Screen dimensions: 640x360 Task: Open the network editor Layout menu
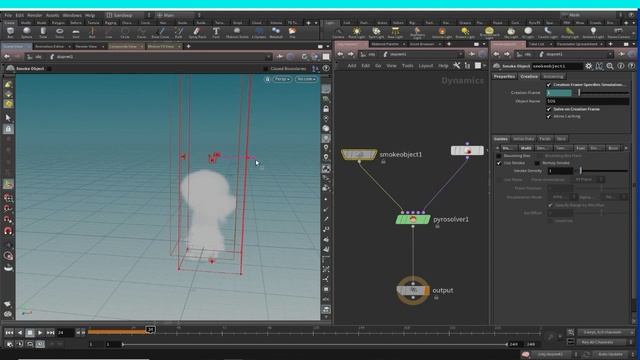tap(425, 66)
